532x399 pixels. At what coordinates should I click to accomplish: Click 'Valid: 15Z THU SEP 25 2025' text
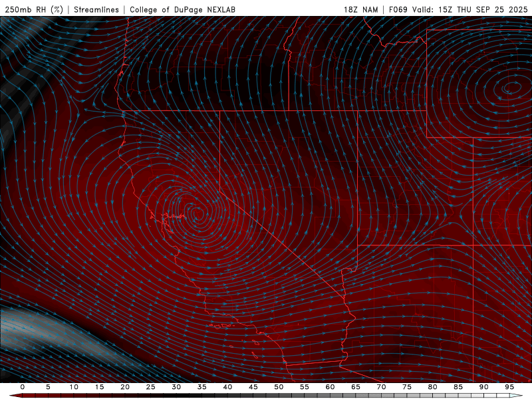[x=470, y=9]
